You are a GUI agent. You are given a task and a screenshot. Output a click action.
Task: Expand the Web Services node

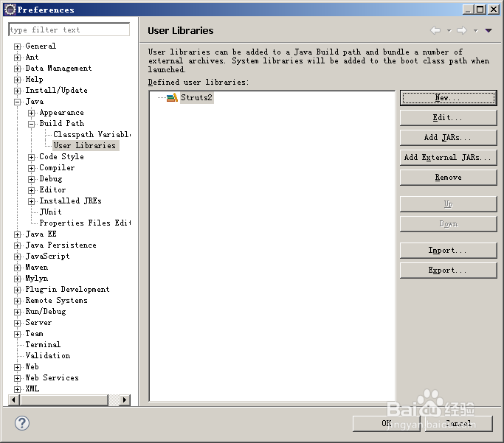tap(18, 379)
